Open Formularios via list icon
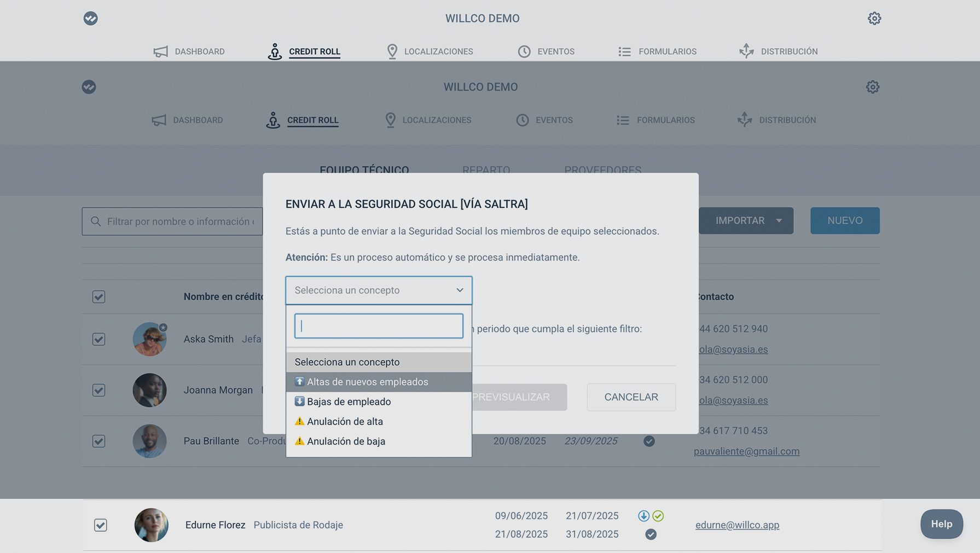Screen dimensions: 980x553 624,51
